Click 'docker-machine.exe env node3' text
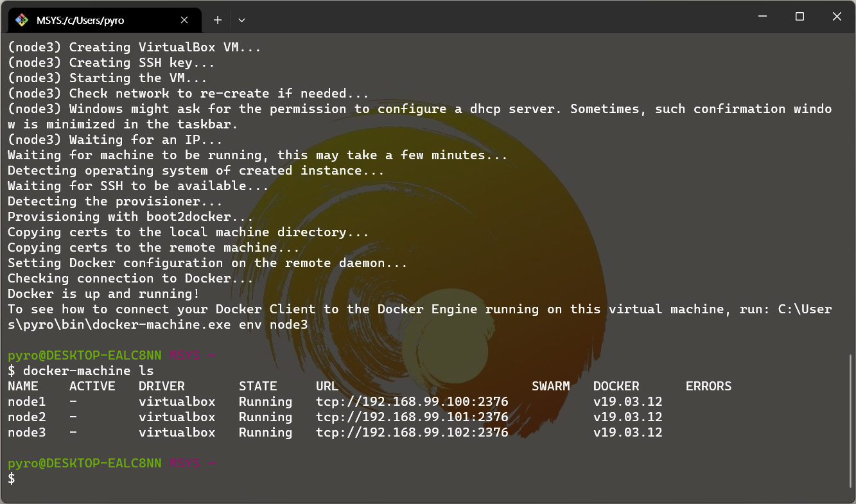The height and width of the screenshot is (504, 856). point(200,325)
